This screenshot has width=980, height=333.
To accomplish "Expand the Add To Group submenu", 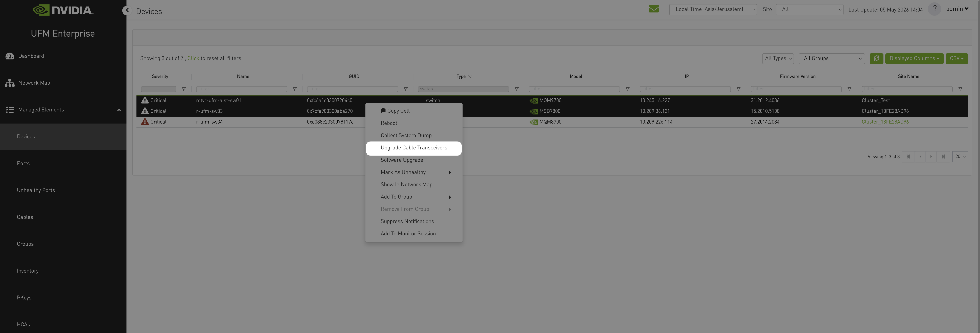I will tap(414, 197).
